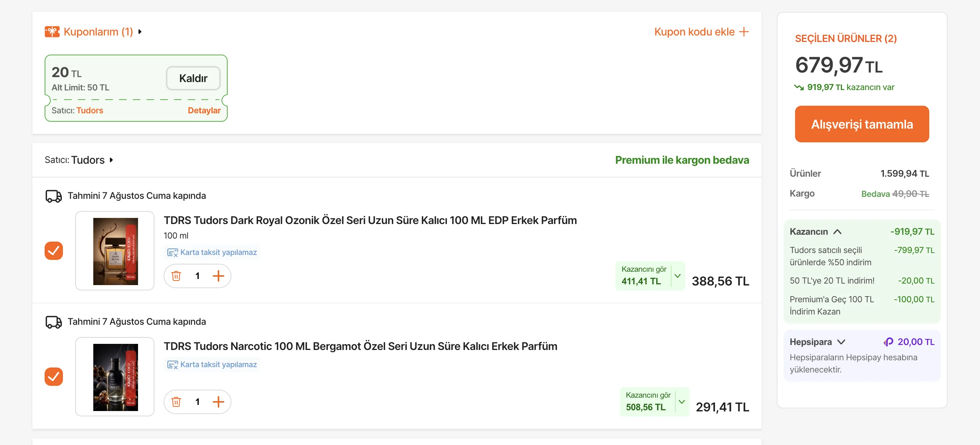Viewport: 980px width, 445px height.
Task: Open coupon Detaylar link
Action: tap(204, 110)
